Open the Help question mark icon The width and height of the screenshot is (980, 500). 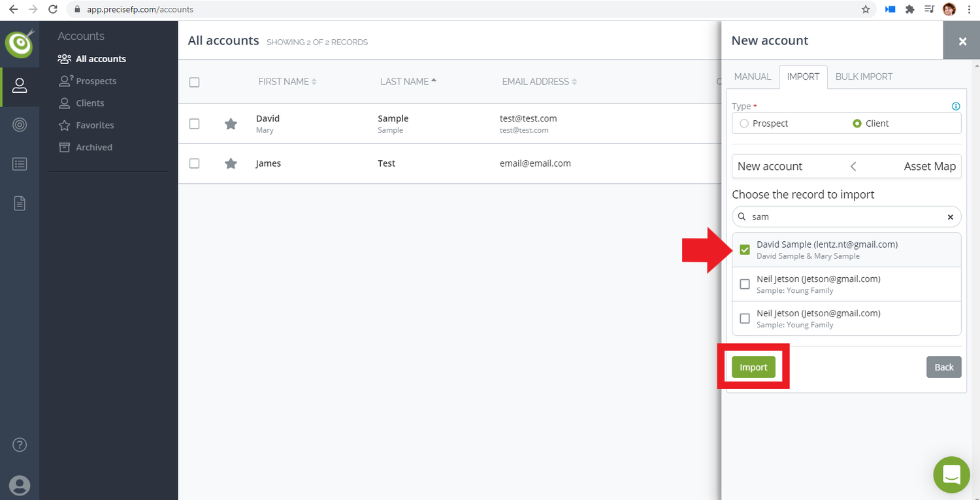pyautogui.click(x=20, y=444)
